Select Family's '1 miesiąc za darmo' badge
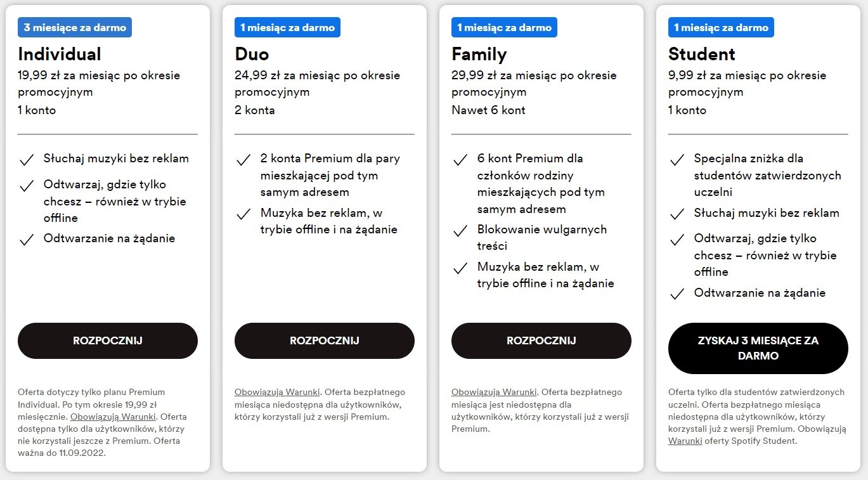868x480 pixels. tap(504, 27)
